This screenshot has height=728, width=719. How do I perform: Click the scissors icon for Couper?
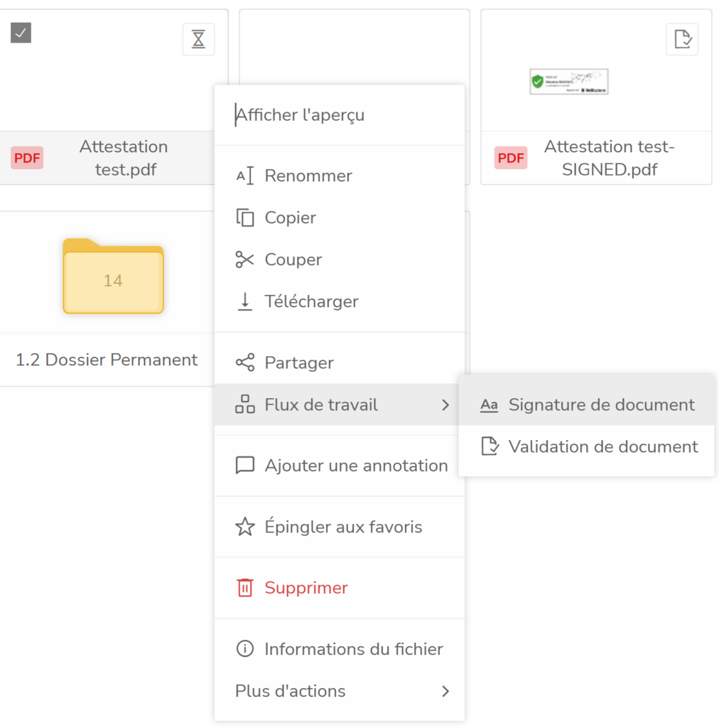244,259
